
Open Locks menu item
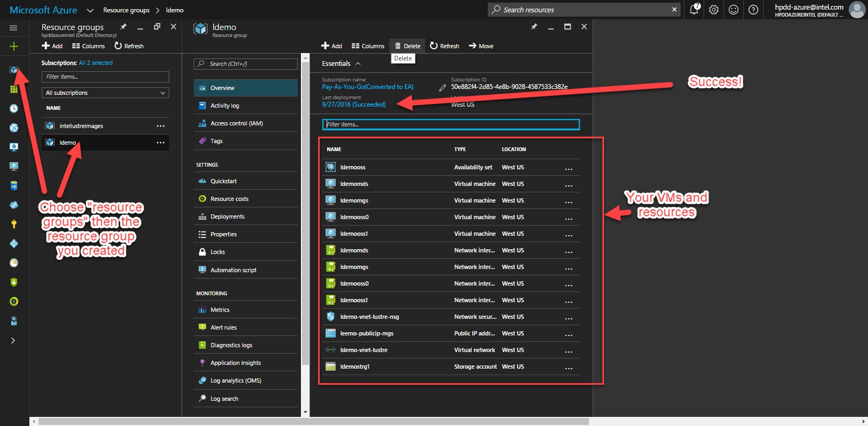[246, 252]
